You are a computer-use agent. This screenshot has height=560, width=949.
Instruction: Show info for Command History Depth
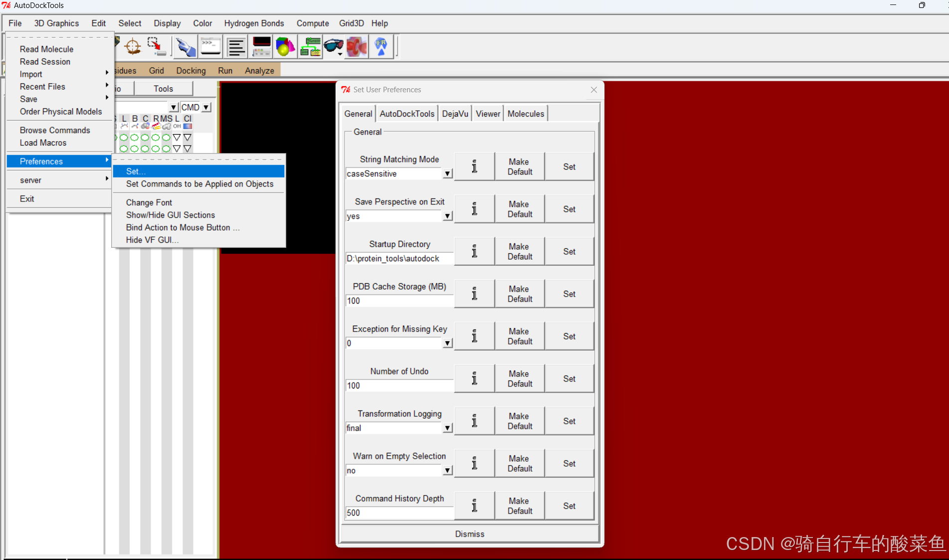[474, 506]
